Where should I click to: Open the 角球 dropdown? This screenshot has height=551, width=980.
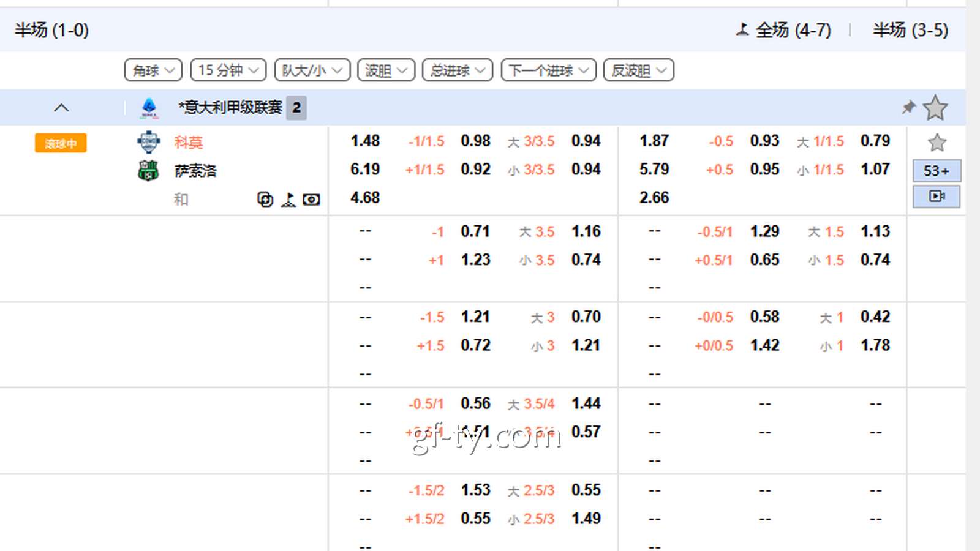[153, 70]
